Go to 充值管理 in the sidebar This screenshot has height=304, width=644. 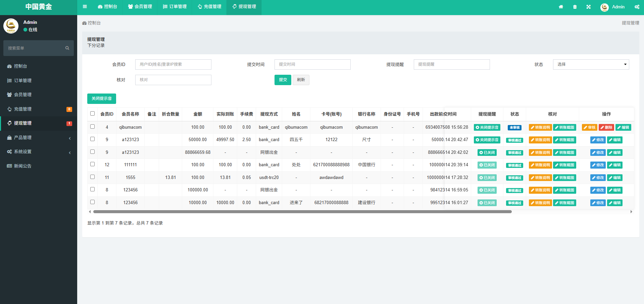click(x=23, y=109)
